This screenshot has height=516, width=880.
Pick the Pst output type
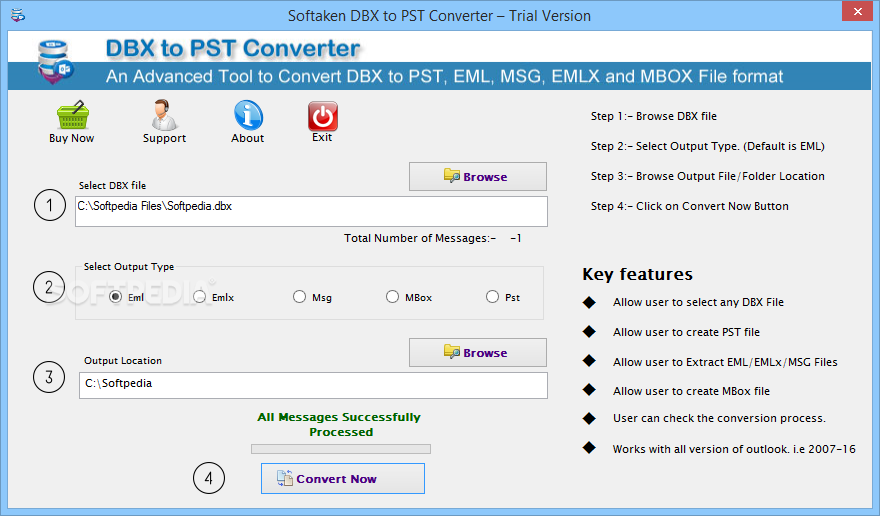(492, 296)
